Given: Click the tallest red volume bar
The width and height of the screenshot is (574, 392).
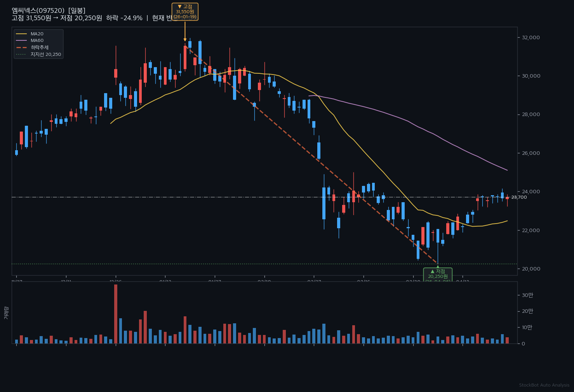Looking at the screenshot, I should 116,314.
